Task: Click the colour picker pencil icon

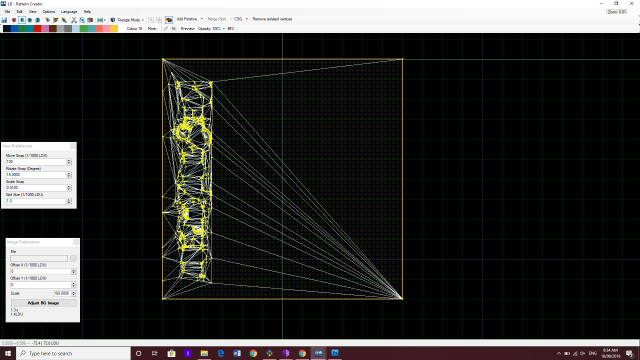Action: tap(166, 29)
